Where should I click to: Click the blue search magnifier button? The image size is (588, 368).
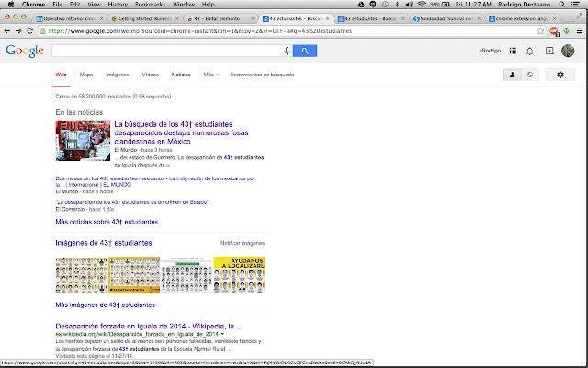305,51
